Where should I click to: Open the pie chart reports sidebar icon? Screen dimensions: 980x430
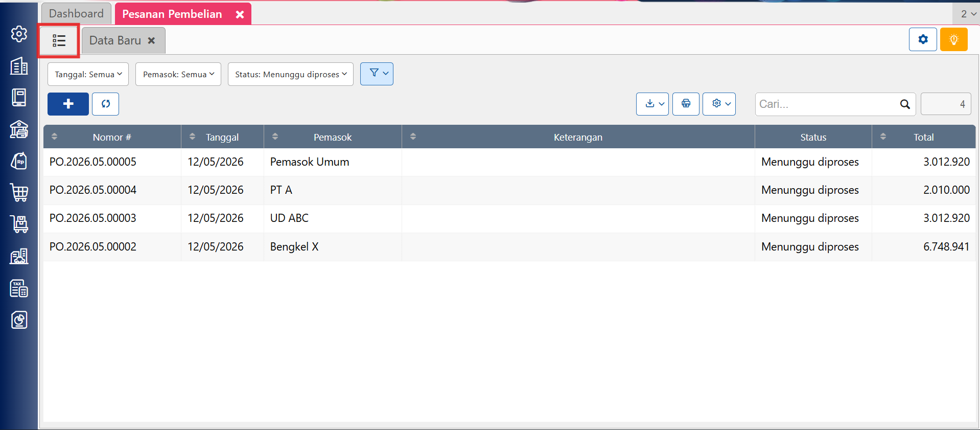click(x=19, y=320)
